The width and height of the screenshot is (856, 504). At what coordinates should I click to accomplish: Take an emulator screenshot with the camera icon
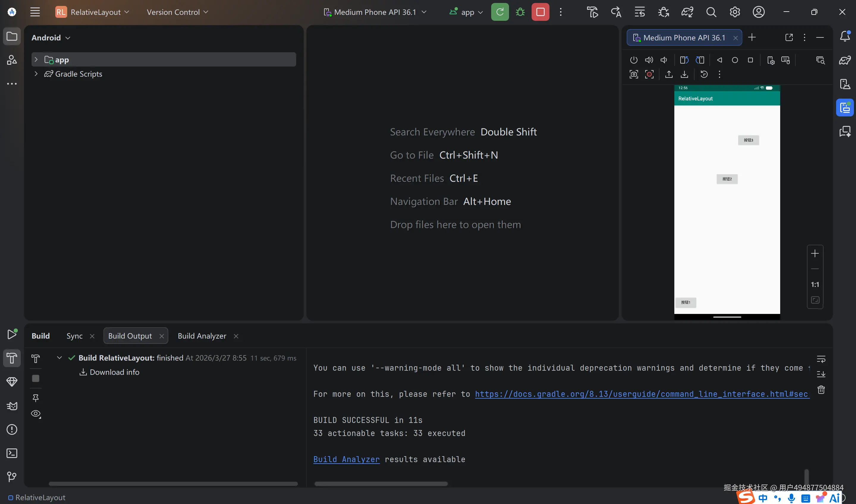point(634,74)
